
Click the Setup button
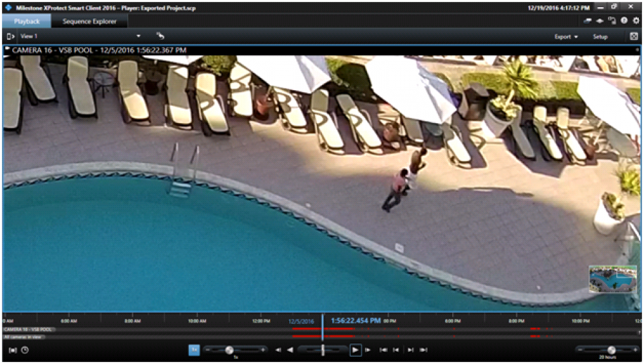pyautogui.click(x=600, y=37)
